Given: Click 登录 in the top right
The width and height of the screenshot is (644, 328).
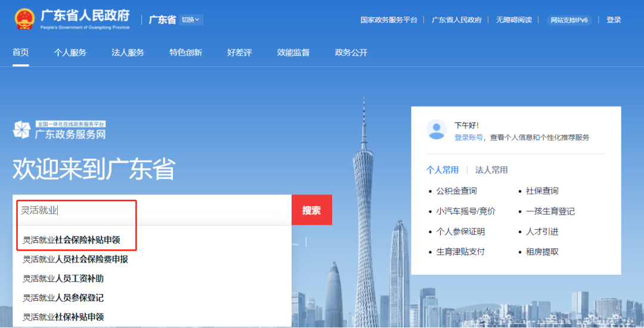Looking at the screenshot, I should click(614, 20).
